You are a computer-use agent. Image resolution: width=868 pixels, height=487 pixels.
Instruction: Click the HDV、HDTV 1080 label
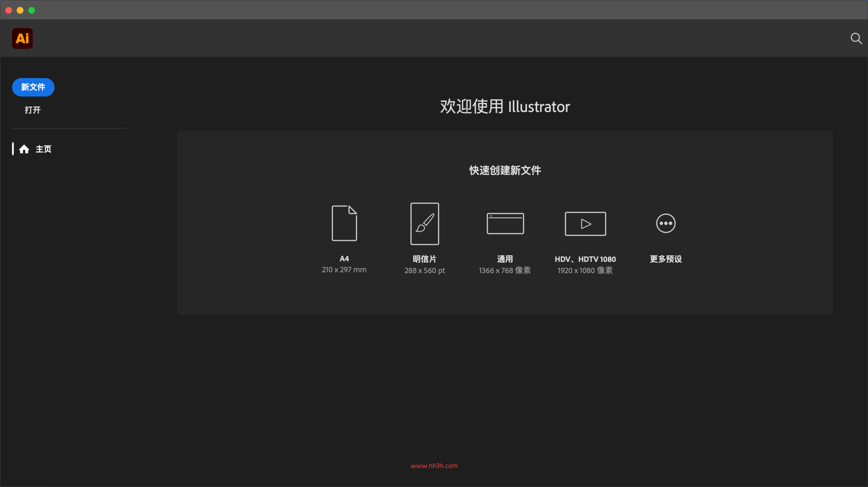pos(585,259)
